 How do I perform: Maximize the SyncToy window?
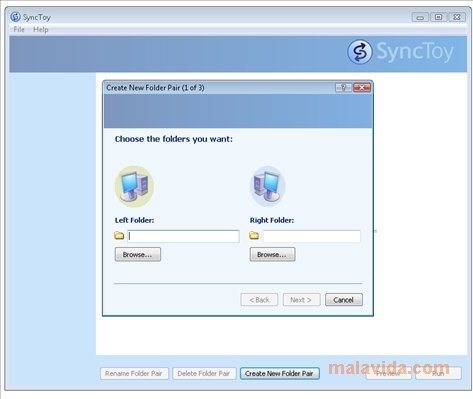pos(439,17)
